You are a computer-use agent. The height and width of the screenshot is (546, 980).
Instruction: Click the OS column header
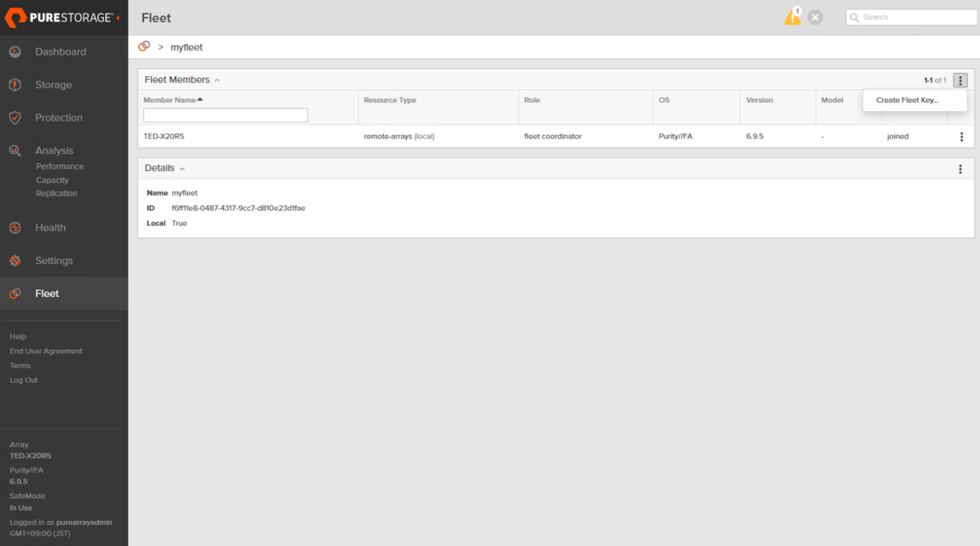pyautogui.click(x=665, y=100)
